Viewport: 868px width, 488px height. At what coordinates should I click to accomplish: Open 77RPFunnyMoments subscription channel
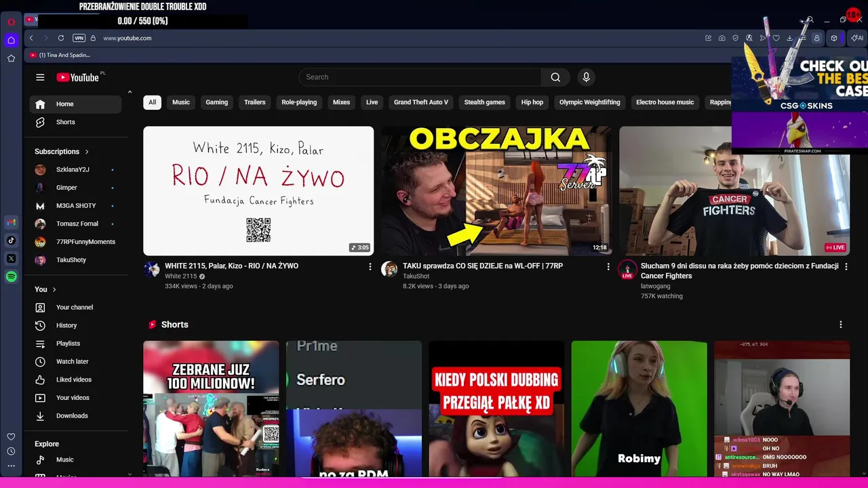coord(75,242)
